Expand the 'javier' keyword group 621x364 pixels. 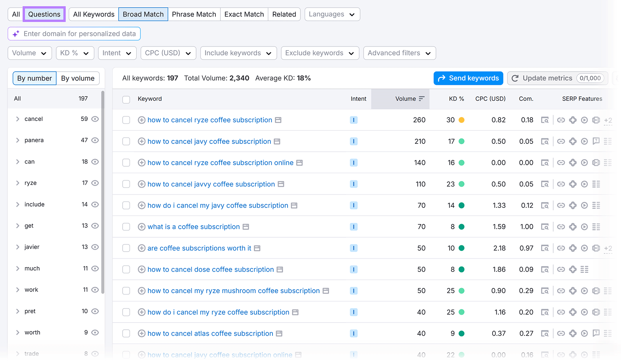coord(17,247)
